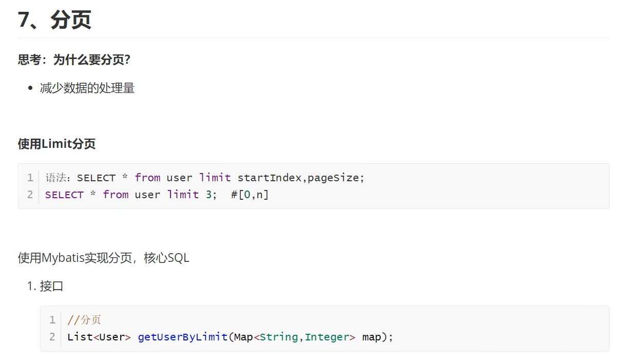The width and height of the screenshot is (644, 362).
Task: Click line number 2 of the SQL code block
Action: [x=30, y=195]
